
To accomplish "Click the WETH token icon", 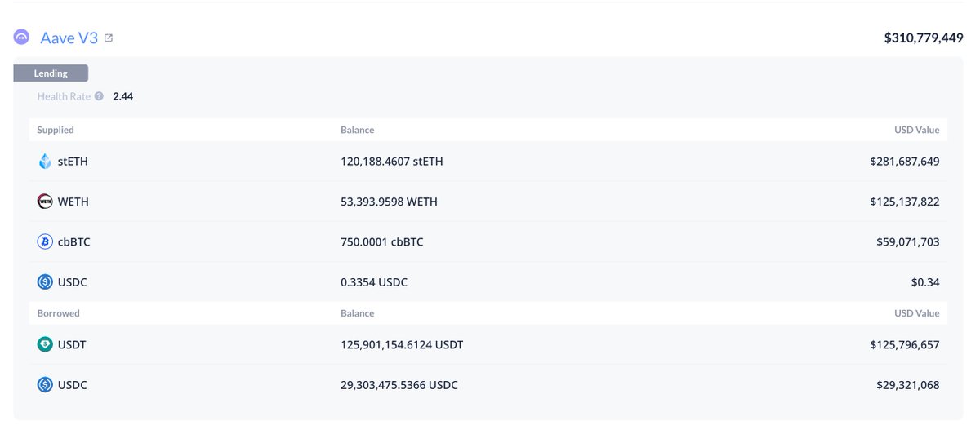I will point(45,201).
